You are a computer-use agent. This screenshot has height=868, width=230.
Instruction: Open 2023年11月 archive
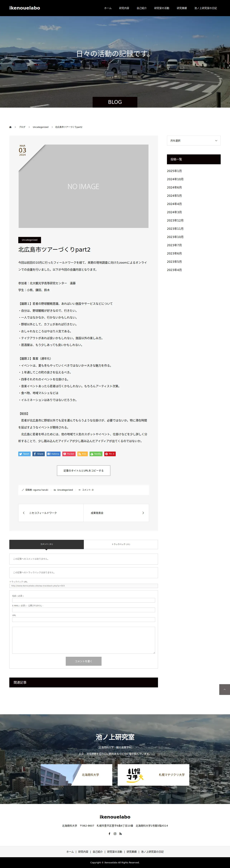coord(175,229)
